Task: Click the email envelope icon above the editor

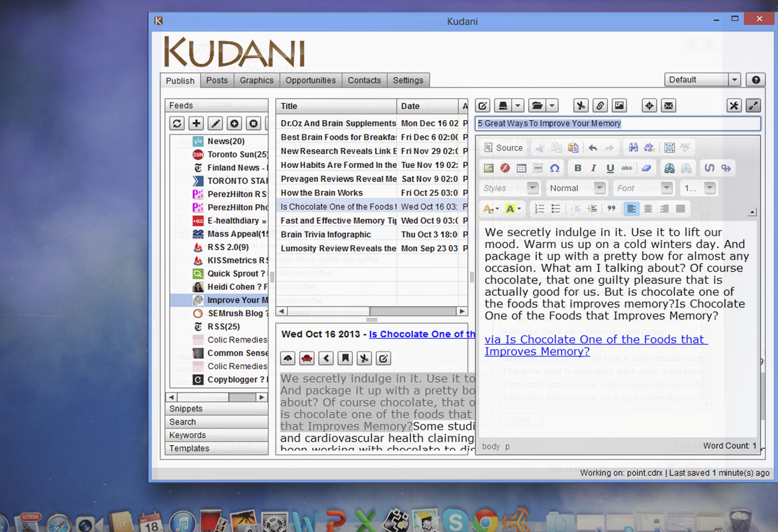Action: [668, 106]
